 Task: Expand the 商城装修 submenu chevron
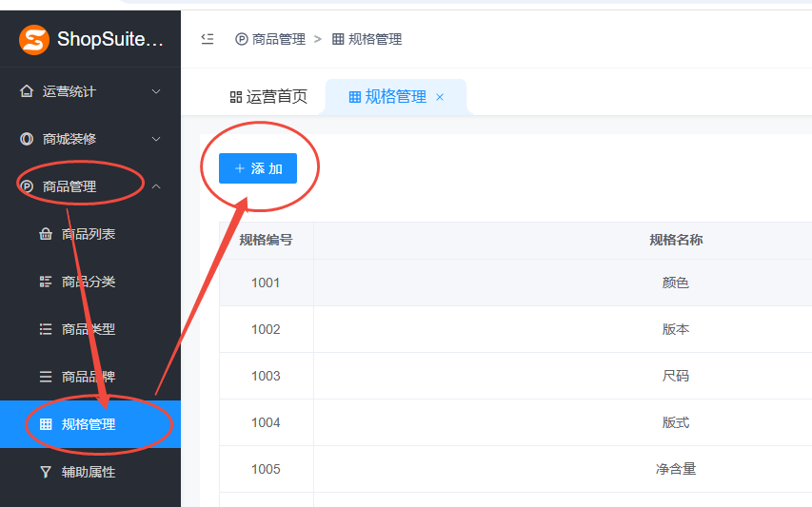click(157, 139)
